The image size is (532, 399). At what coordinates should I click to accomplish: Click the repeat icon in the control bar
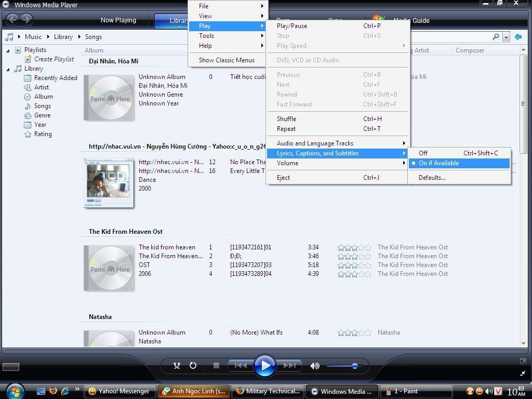193,366
